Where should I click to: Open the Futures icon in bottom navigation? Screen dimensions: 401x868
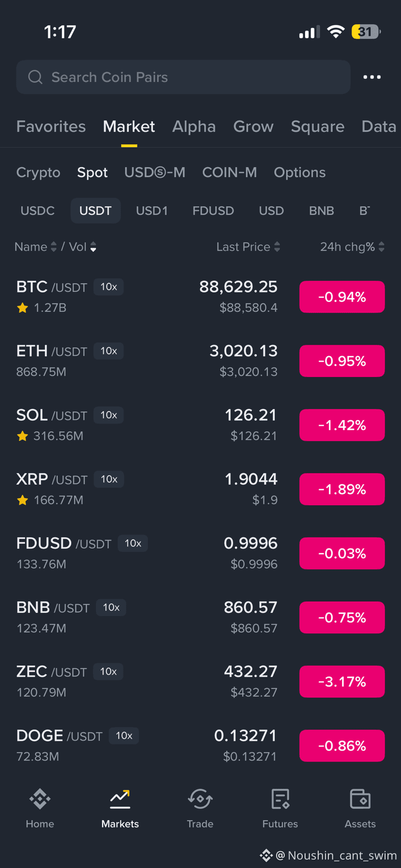coord(280,799)
